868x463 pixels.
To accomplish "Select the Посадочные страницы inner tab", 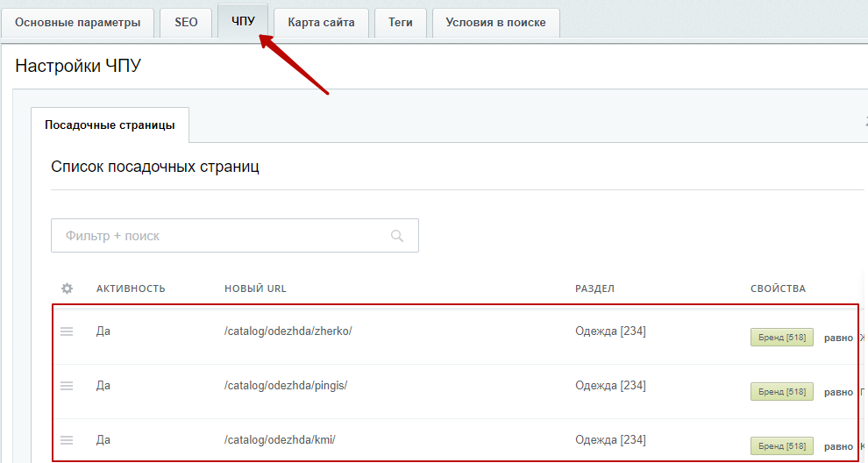I will [110, 125].
